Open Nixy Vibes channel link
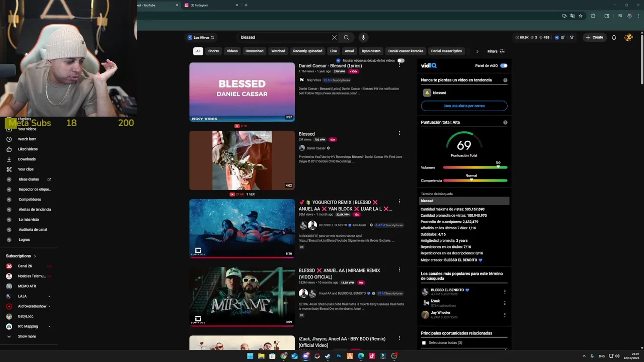Image resolution: width=644 pixels, height=362 pixels. (314, 80)
